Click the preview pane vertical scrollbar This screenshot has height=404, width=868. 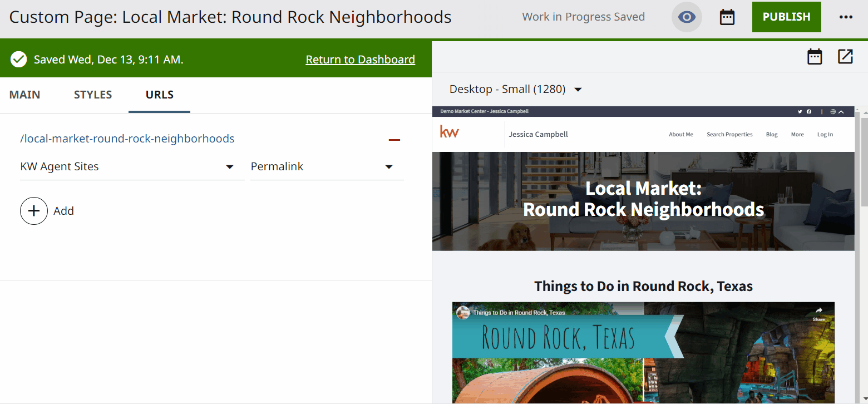pos(864,161)
